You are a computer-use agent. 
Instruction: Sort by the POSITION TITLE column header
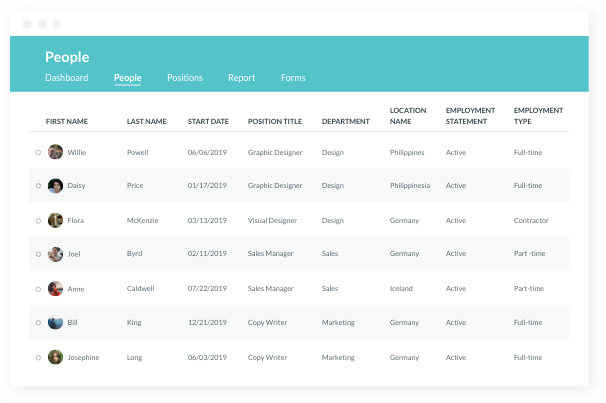pos(275,121)
